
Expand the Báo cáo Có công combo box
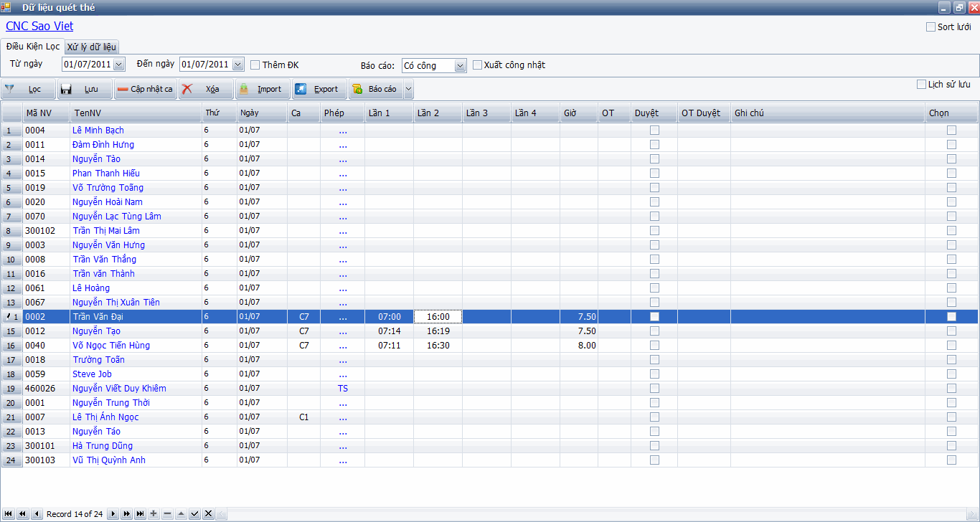coord(460,66)
